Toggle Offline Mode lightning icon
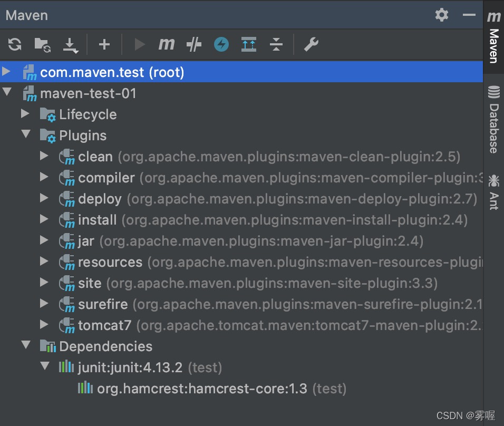Image resolution: width=504 pixels, height=426 pixels. (221, 44)
